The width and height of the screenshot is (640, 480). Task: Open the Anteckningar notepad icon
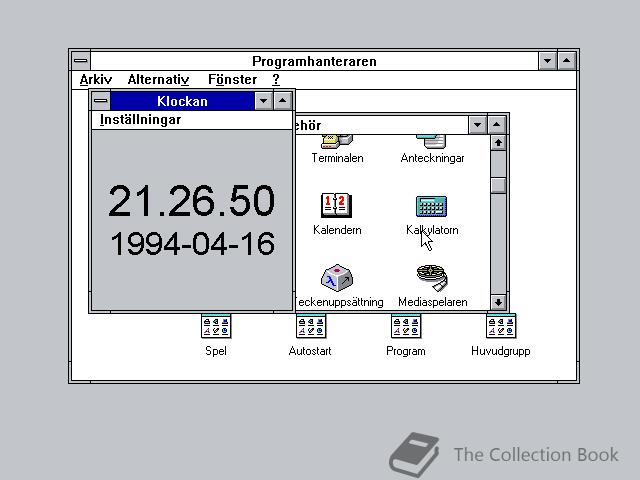coord(431,142)
